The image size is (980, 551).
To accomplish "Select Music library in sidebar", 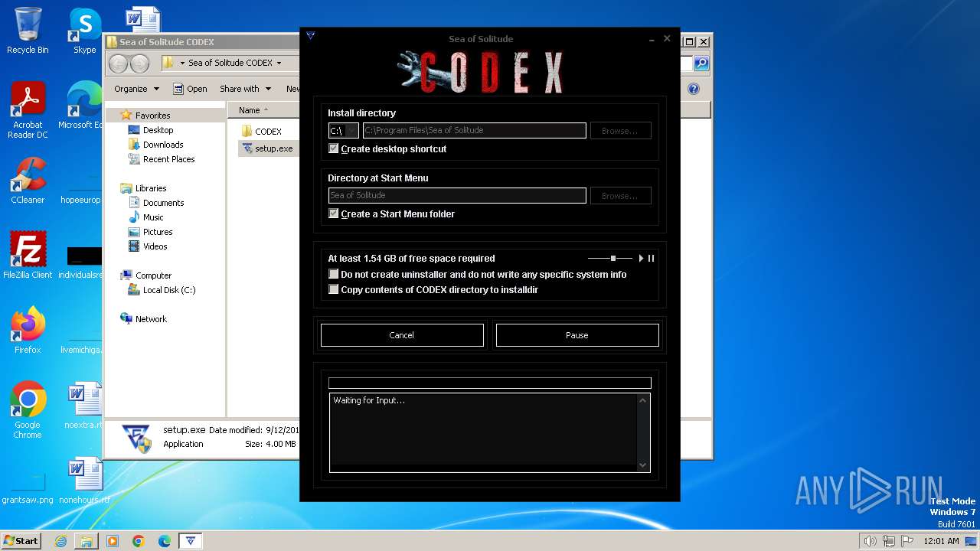I will point(153,217).
